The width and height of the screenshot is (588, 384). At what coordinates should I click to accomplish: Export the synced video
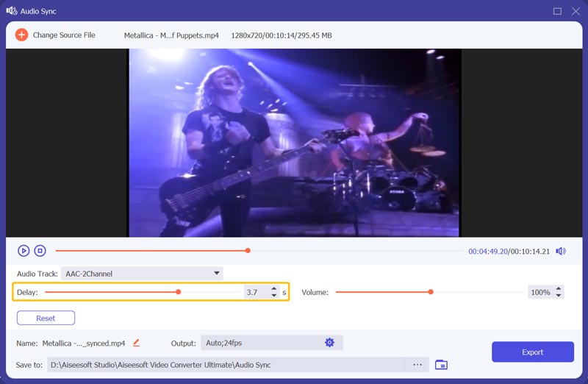(x=532, y=352)
